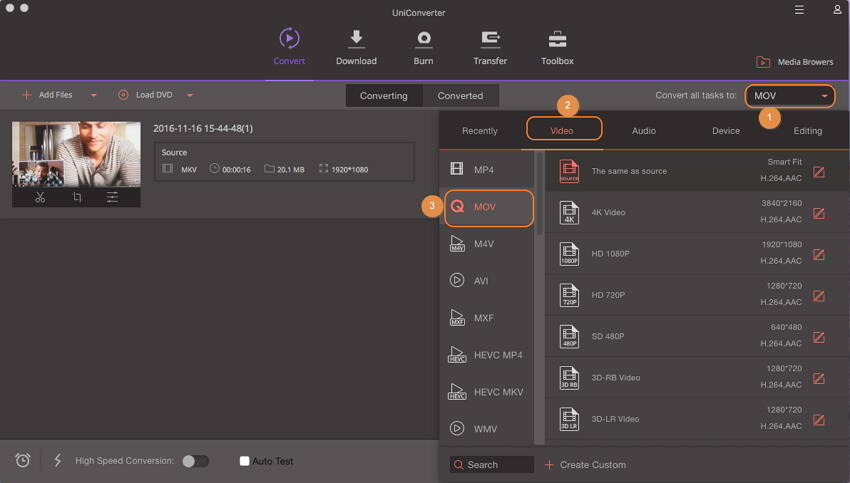Screen dimensions: 850x483
Task: Select the SD 480P preset
Action: tap(697, 336)
